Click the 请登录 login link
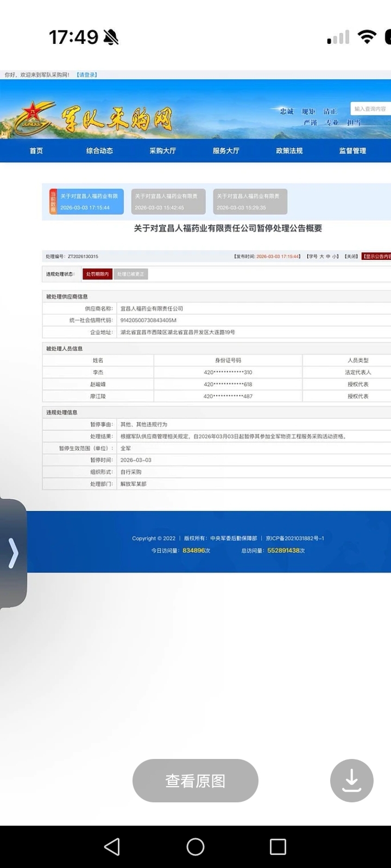This screenshot has height=868, width=391. [87, 75]
